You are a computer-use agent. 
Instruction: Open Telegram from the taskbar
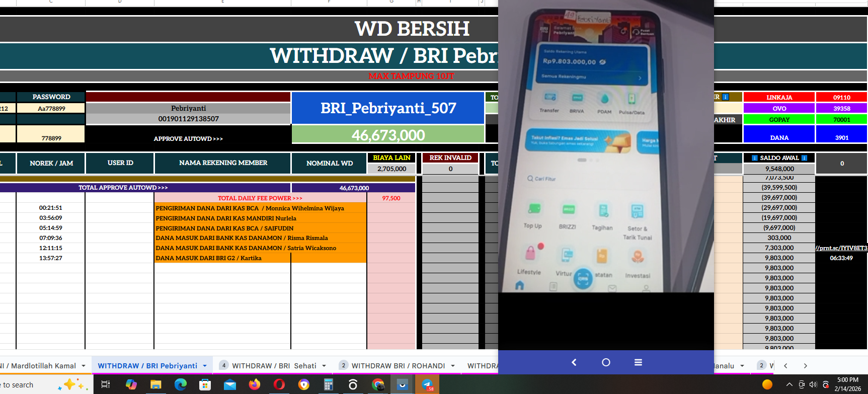point(427,385)
